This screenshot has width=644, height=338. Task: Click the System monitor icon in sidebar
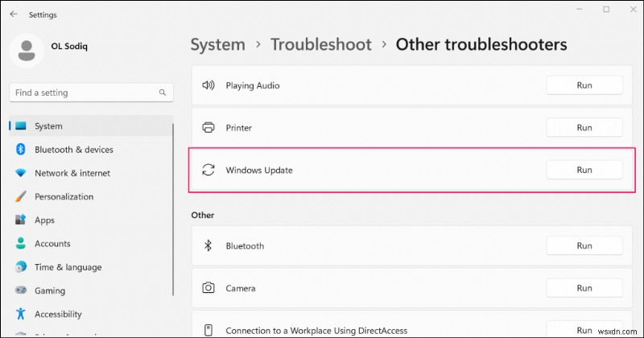21,126
